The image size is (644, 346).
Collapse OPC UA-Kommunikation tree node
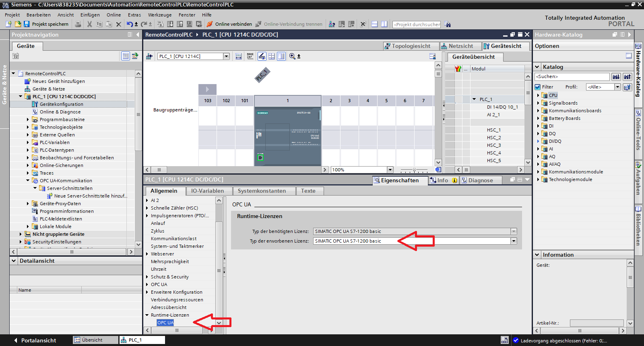28,181
